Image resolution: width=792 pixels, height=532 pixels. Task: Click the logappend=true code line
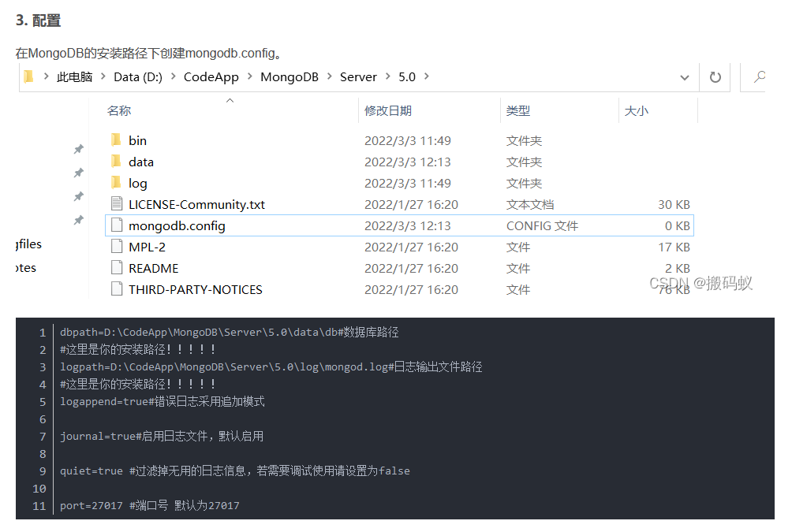click(163, 402)
